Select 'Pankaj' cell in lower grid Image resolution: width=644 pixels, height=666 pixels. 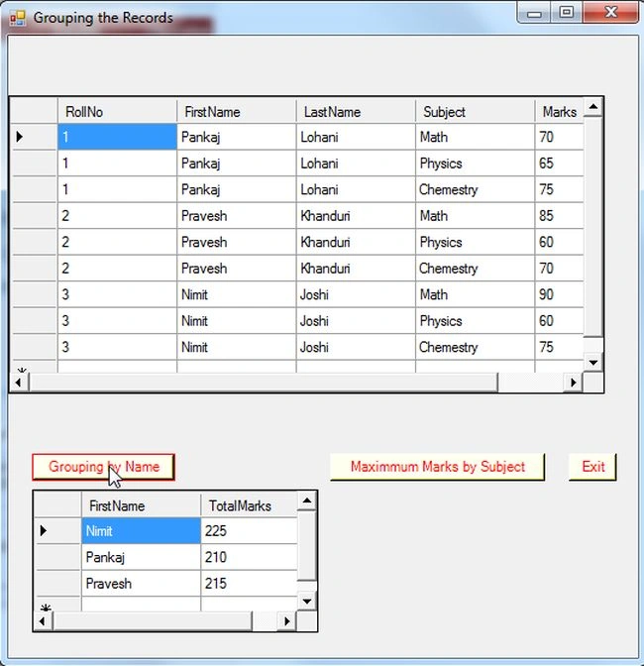click(141, 557)
